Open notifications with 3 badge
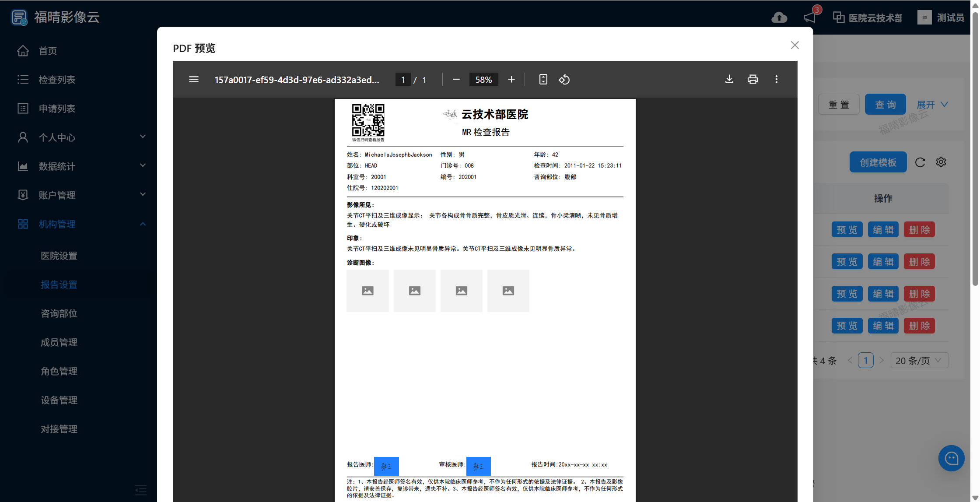This screenshot has height=502, width=980. pos(810,17)
